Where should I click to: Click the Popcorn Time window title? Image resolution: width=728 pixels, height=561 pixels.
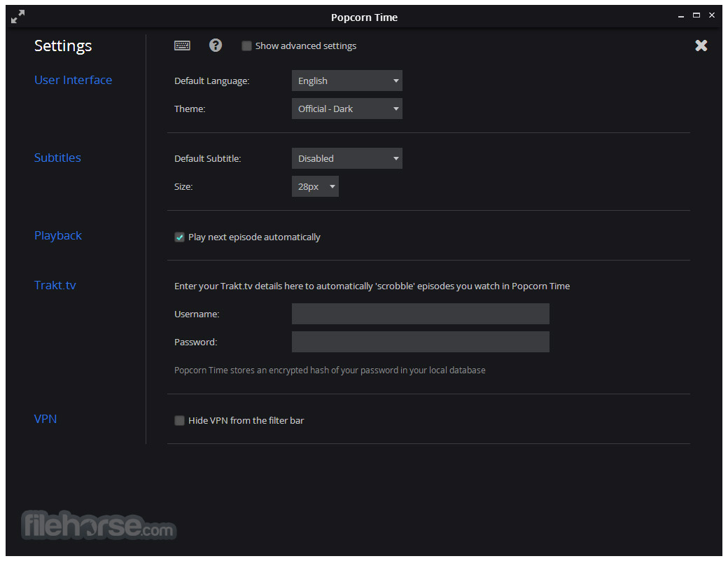(x=365, y=18)
